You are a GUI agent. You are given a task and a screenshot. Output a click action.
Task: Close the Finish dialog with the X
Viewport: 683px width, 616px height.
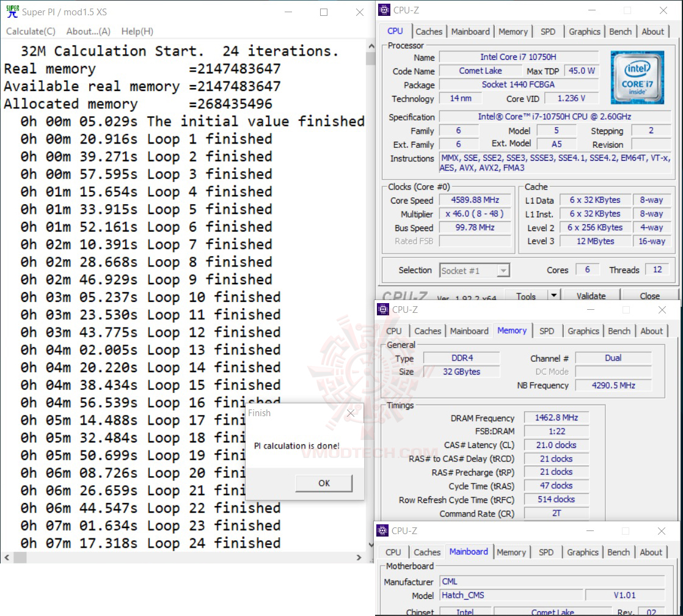click(x=351, y=413)
